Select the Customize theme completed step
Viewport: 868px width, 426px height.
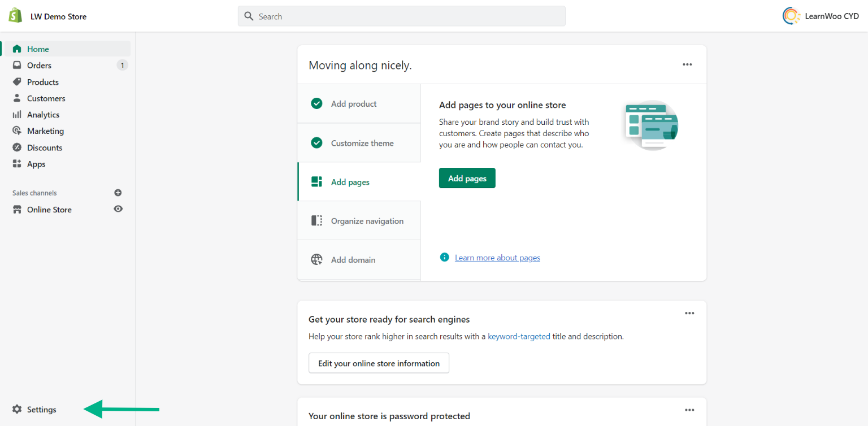362,143
